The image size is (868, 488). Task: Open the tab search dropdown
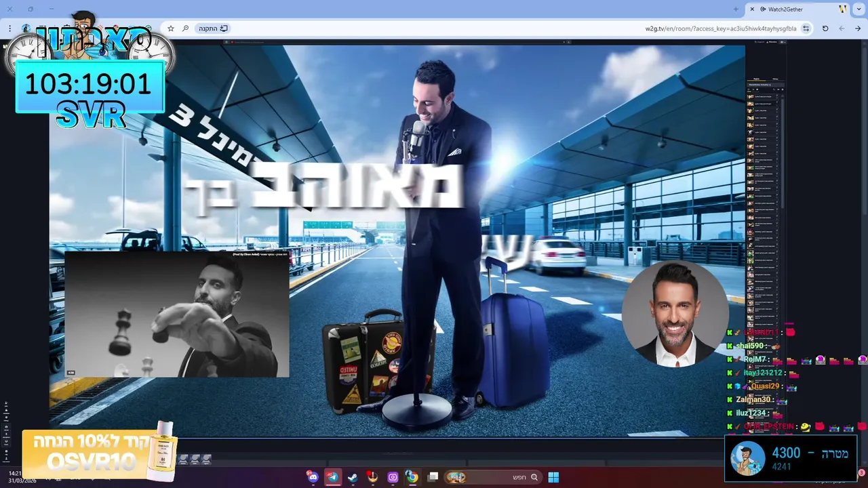[x=859, y=9]
